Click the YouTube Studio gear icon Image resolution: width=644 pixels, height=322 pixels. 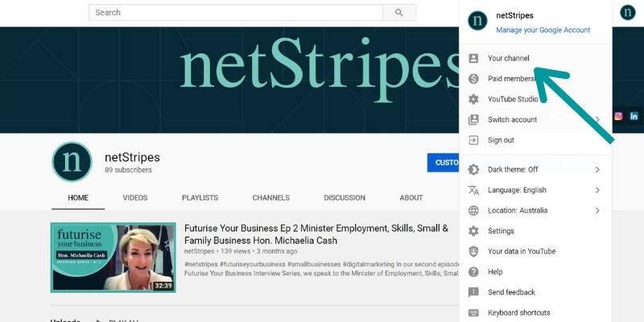(x=473, y=99)
